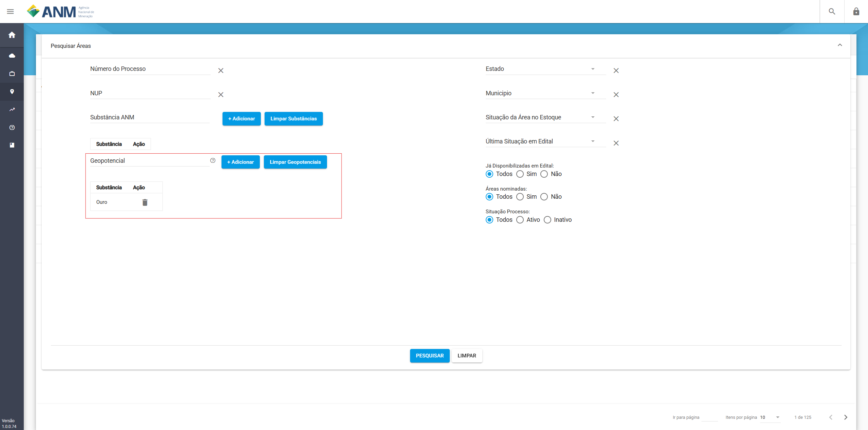Click the lock icon in header
Image resolution: width=868 pixels, height=430 pixels.
click(856, 12)
